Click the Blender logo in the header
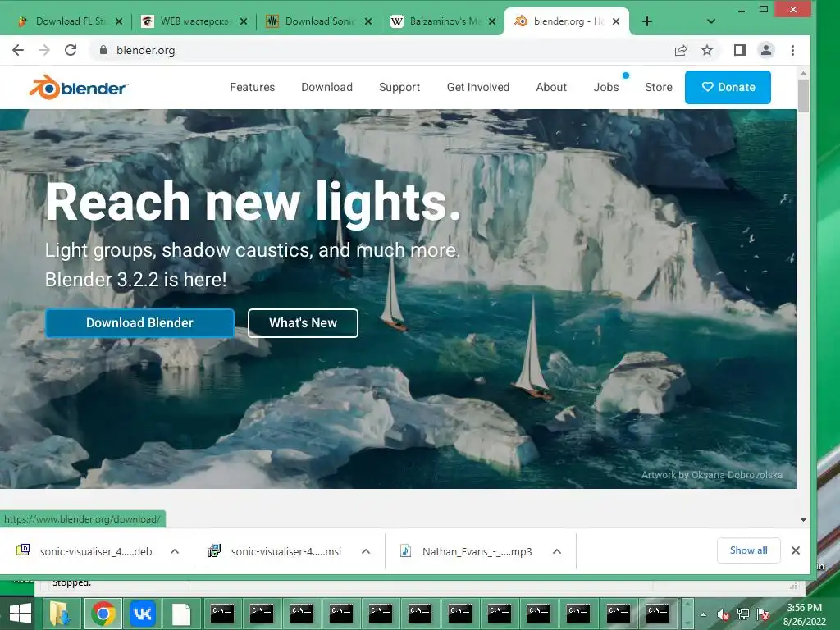Screen dimensions: 840x630 point(78,87)
